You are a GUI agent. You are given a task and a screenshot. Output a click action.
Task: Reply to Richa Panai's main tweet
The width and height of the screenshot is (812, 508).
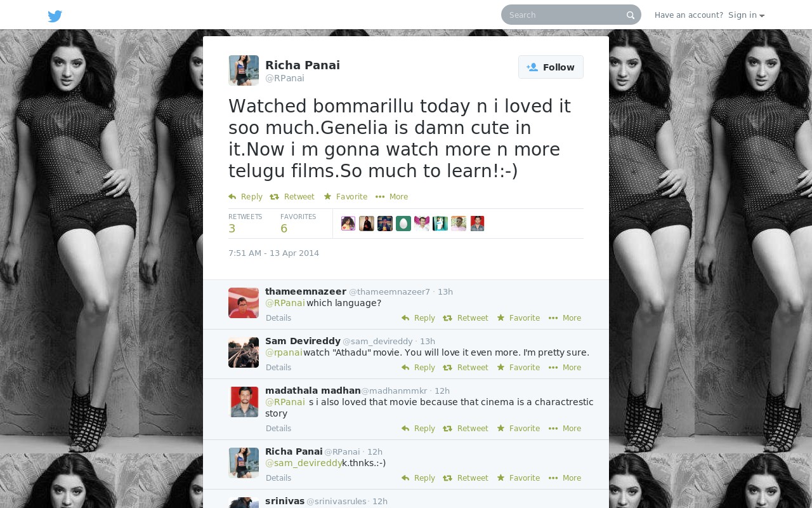click(x=246, y=197)
